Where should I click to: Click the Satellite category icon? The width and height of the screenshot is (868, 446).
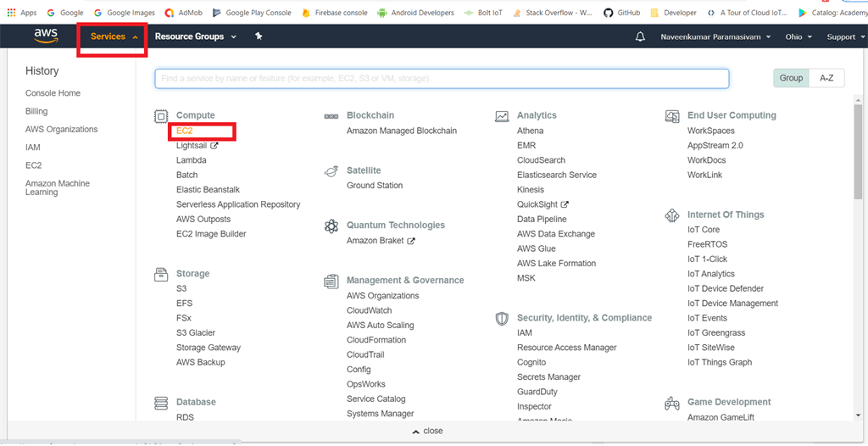point(331,171)
